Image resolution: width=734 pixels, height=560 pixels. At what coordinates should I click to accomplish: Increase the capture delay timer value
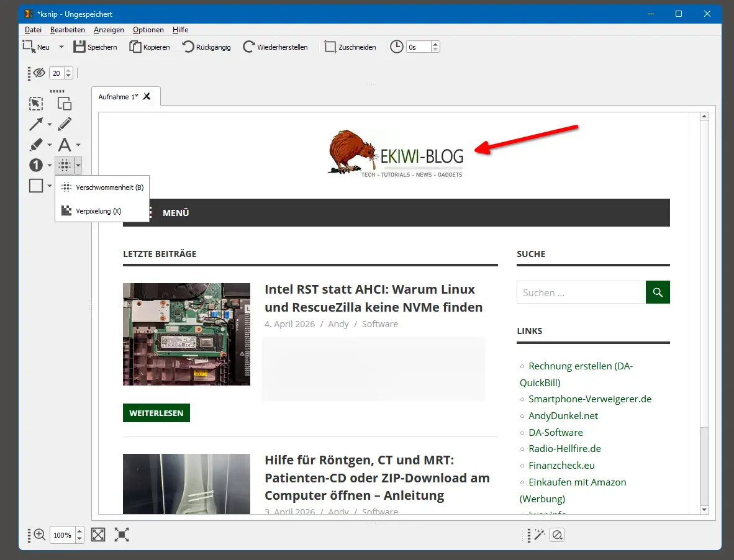[x=435, y=44]
